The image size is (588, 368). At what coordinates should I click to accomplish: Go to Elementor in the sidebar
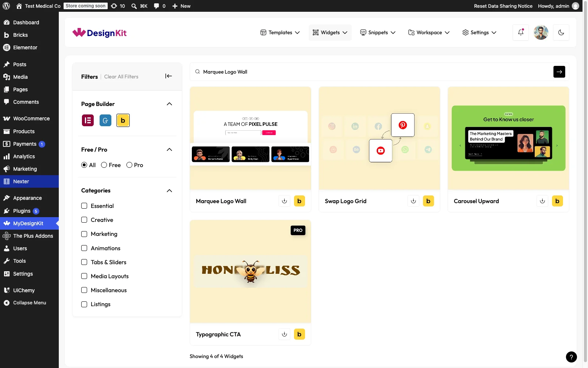tap(29, 47)
